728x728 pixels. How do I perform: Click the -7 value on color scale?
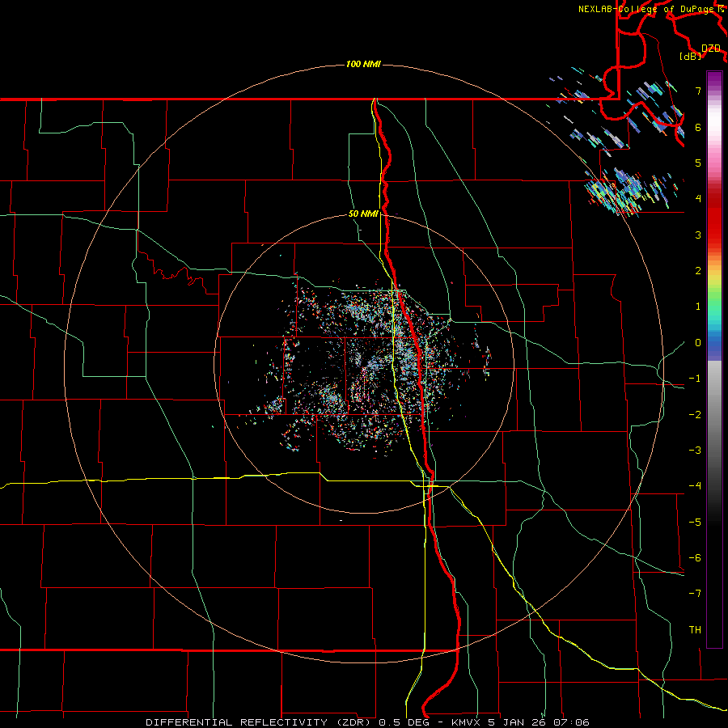coord(695,594)
